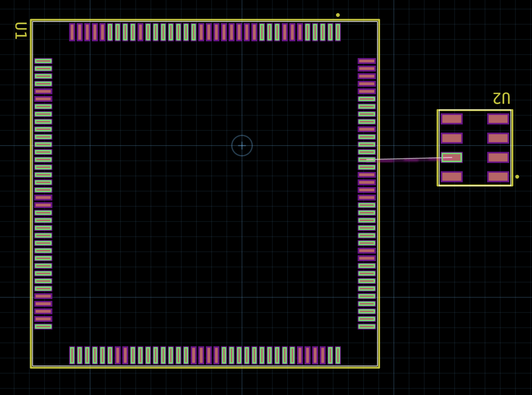Click the yellow pin-1 dot beside U2

point(518,176)
